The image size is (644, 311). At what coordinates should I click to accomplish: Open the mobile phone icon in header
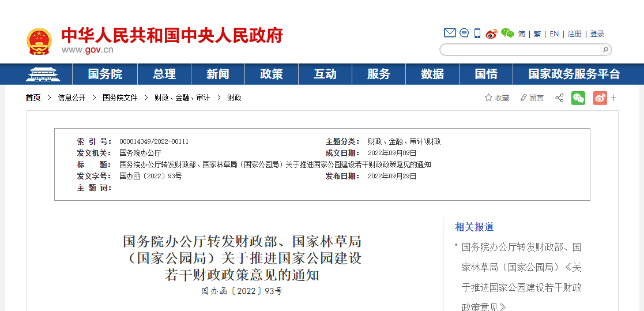477,33
